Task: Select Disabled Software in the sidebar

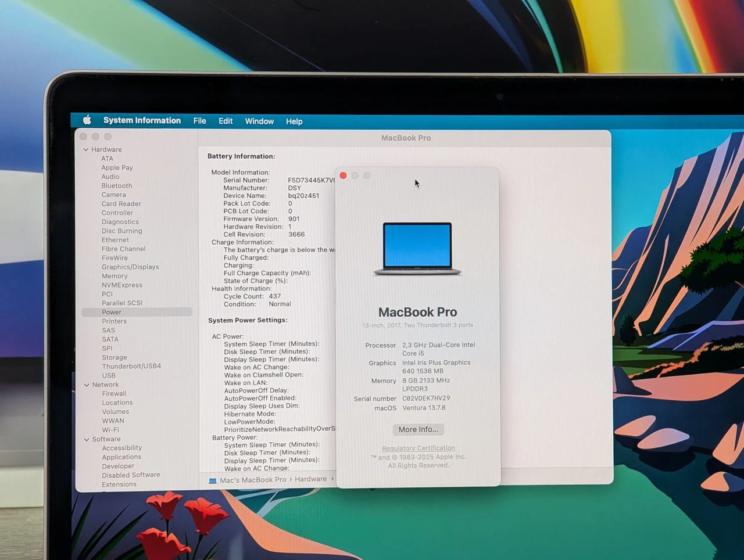Action: click(131, 475)
